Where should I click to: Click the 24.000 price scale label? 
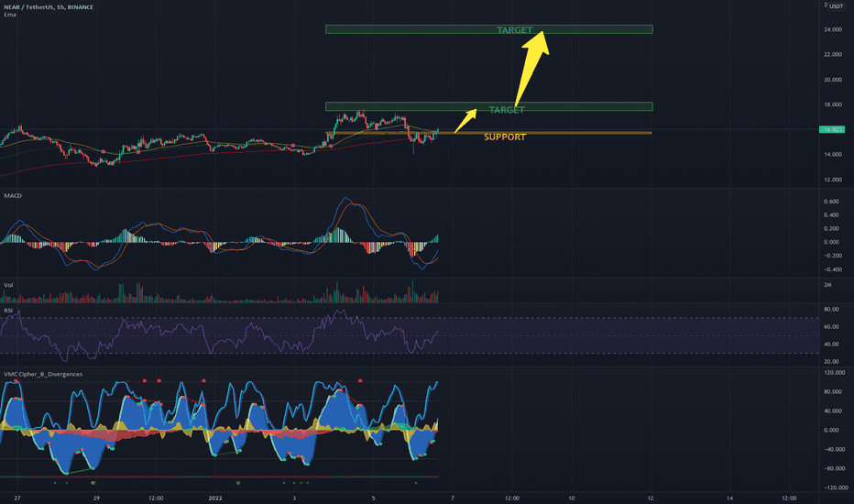coord(833,29)
